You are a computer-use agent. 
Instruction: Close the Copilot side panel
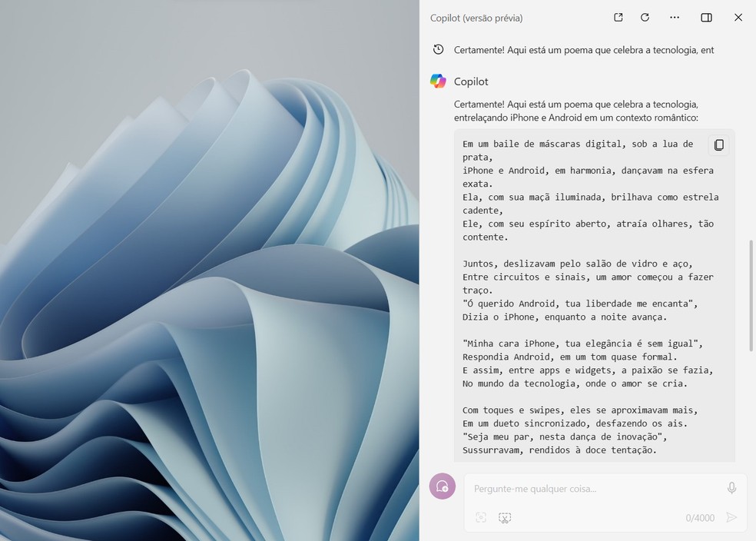(x=738, y=17)
